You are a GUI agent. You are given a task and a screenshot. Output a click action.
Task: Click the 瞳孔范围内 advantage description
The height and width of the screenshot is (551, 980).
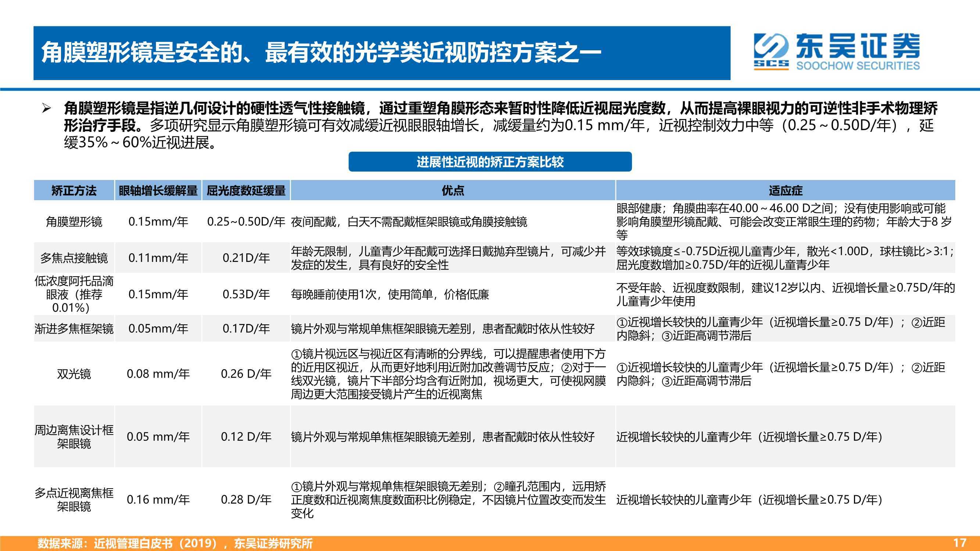click(x=448, y=500)
